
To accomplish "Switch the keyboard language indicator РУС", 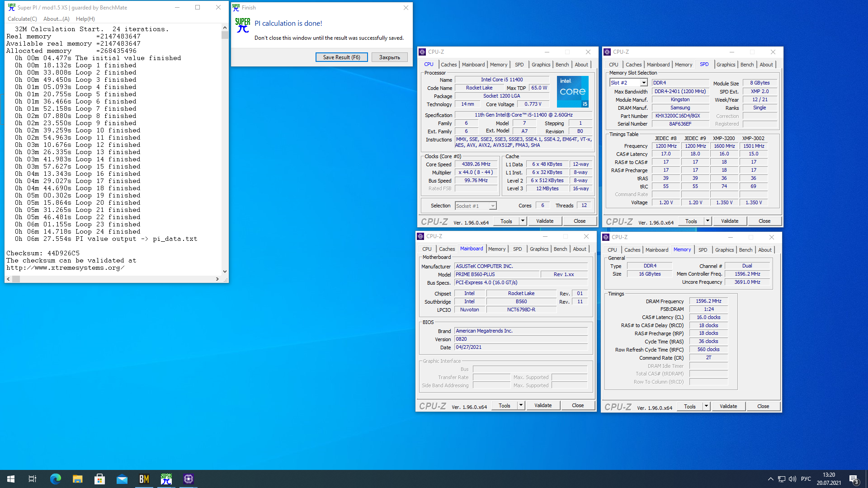I will pyautogui.click(x=806, y=479).
